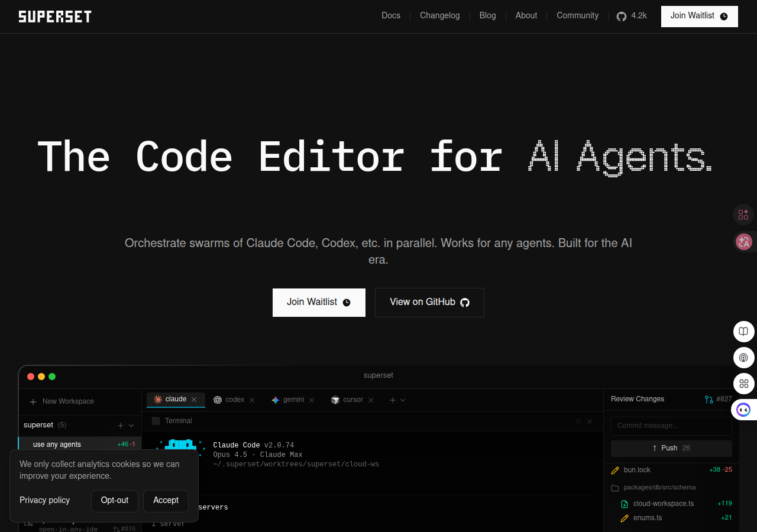
Task: Click Join Waitlist button in header
Action: coord(700,17)
